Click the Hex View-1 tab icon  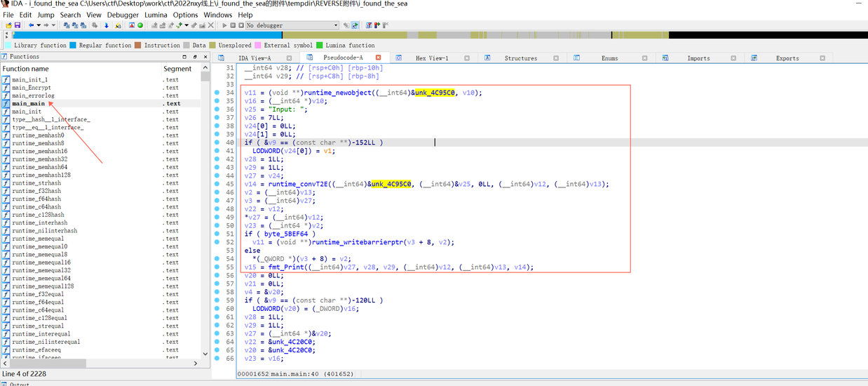(398, 58)
